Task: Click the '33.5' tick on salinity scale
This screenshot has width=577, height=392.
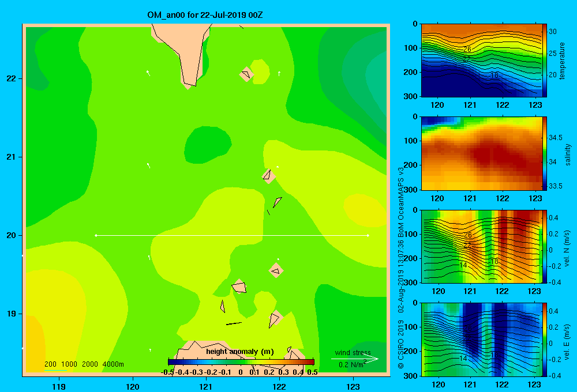Action: tap(556, 186)
